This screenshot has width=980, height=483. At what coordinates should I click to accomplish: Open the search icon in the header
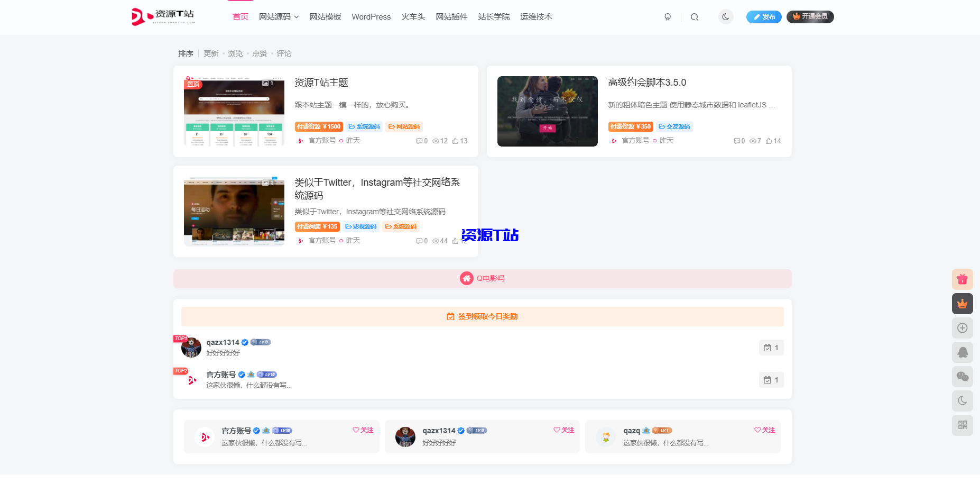pyautogui.click(x=694, y=16)
